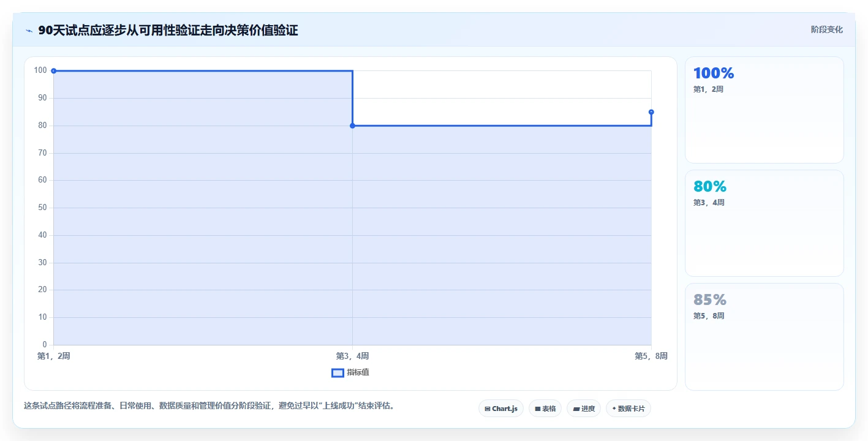Click the data point at 第1，2周

point(54,71)
